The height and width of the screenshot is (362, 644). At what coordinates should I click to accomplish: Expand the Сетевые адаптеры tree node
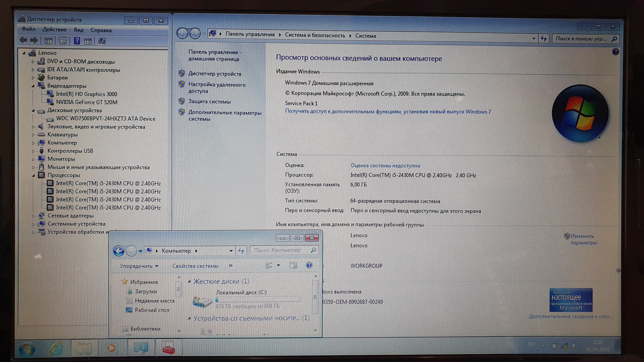click(x=33, y=216)
